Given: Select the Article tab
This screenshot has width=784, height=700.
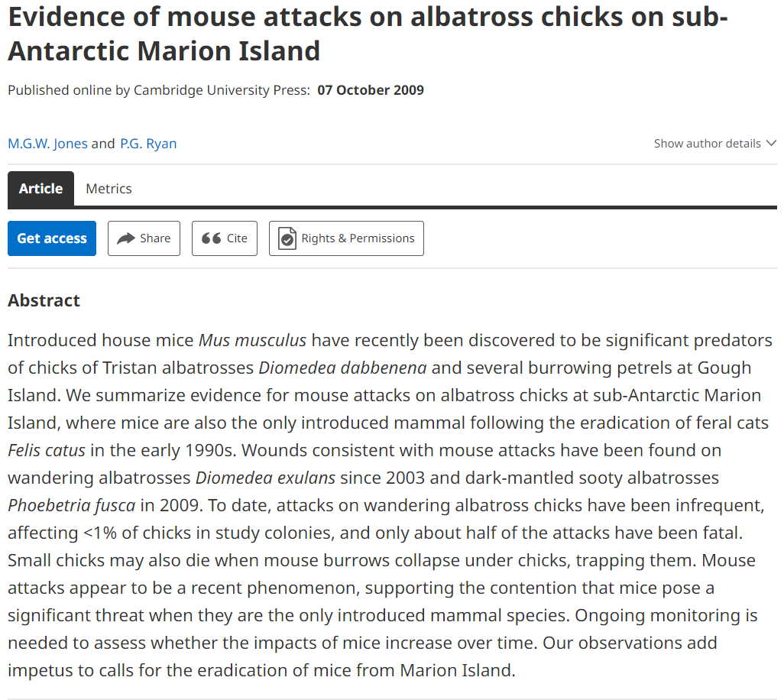Looking at the screenshot, I should point(40,189).
